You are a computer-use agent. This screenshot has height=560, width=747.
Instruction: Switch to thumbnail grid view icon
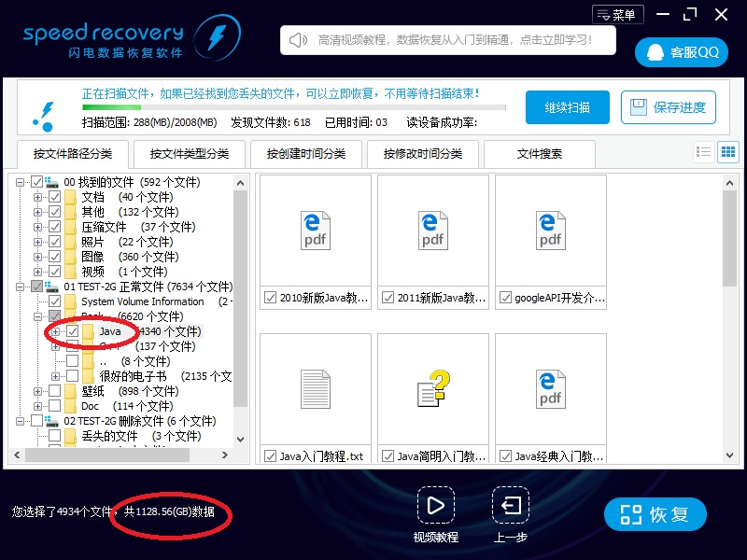coord(727,152)
